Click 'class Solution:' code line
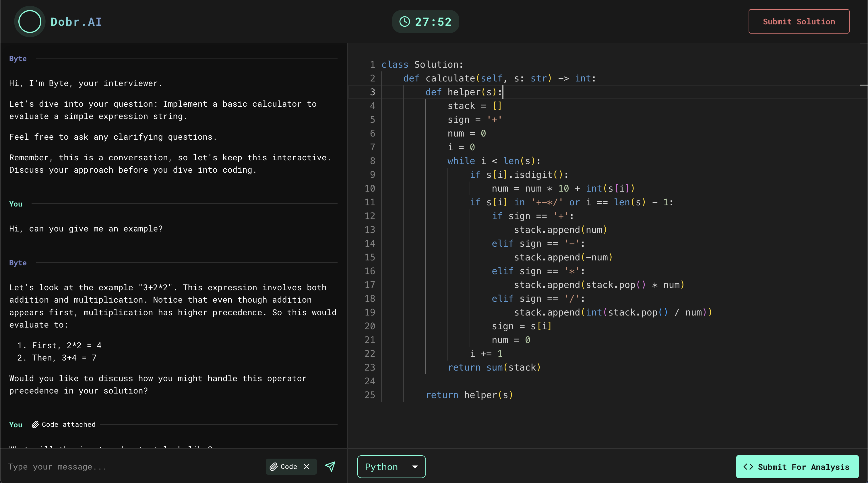The image size is (868, 483). click(422, 64)
